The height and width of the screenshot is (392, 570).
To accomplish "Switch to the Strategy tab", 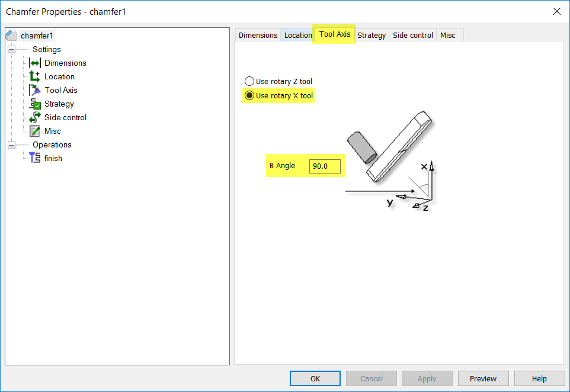I will tap(372, 35).
